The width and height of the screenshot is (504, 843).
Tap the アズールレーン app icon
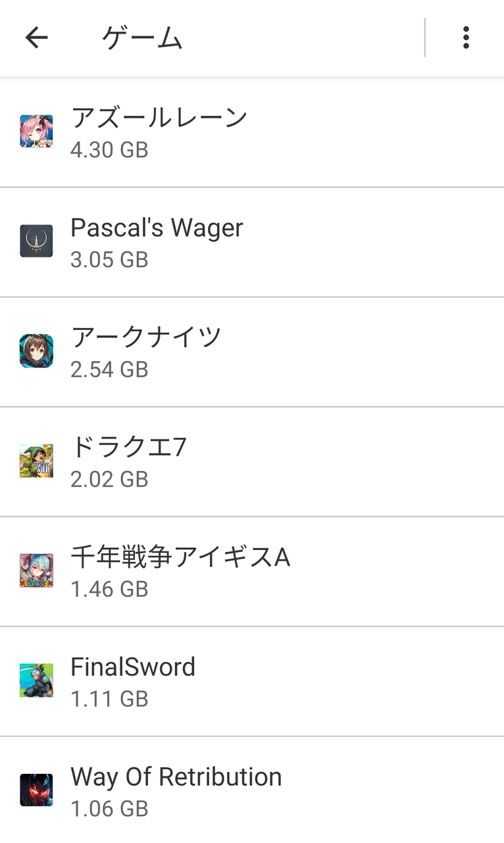(36, 131)
